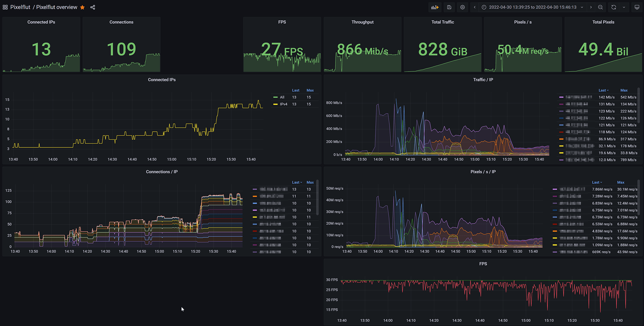Viewport: 644px width, 326px height.
Task: Open the dashboards grid menu icon
Action: coord(5,7)
